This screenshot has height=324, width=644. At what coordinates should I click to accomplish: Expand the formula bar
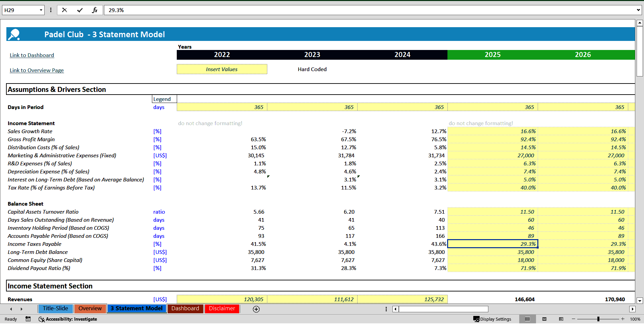(x=638, y=10)
